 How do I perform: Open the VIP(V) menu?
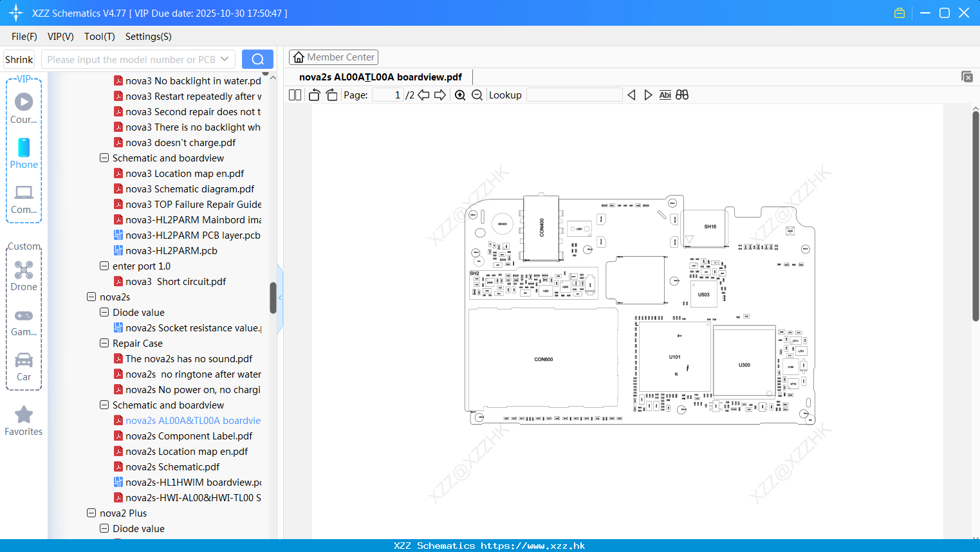tap(60, 37)
